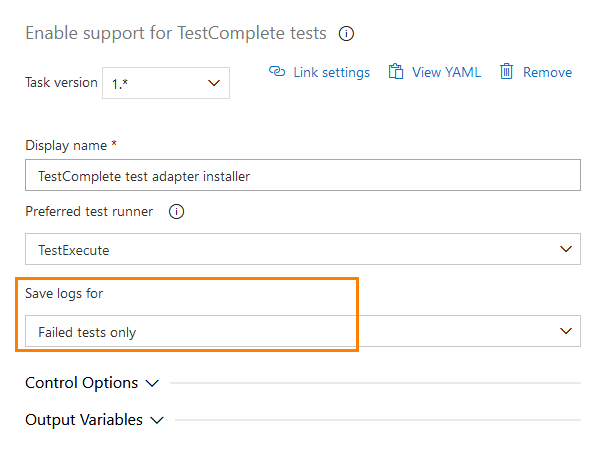Screen dimensions: 606x462
Task: Click the Preferred test runner info icon
Action: (x=176, y=212)
